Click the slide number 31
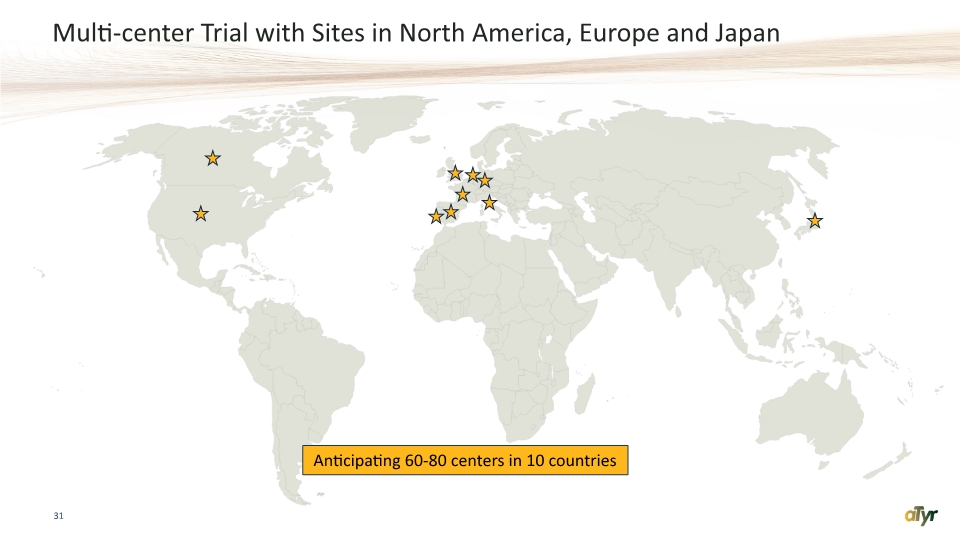Screen dimensions: 960x540 pos(58,516)
